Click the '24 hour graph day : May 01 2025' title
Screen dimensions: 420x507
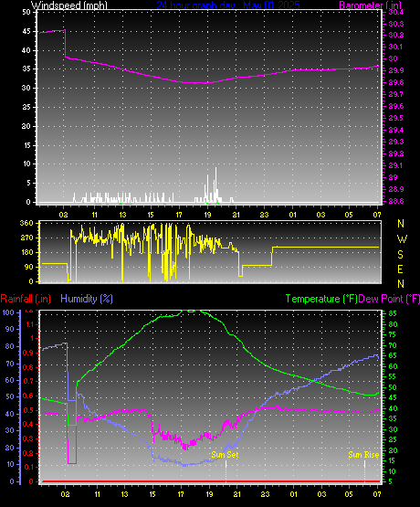point(228,5)
